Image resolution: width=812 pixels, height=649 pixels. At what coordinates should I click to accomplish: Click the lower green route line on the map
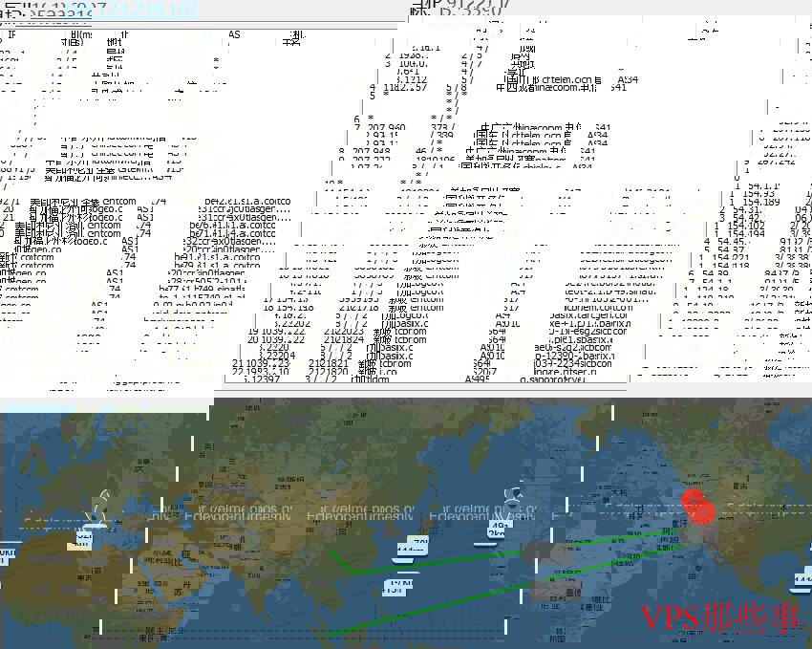[x=430, y=612]
